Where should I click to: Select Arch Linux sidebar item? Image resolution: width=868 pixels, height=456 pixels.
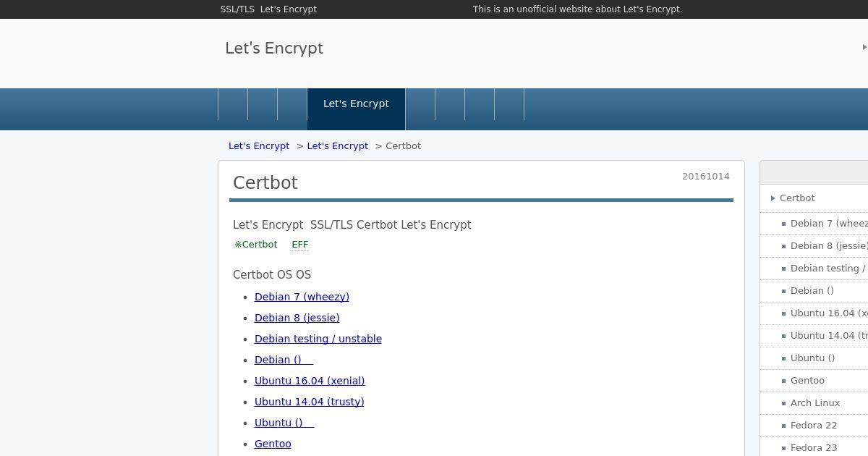815,403
